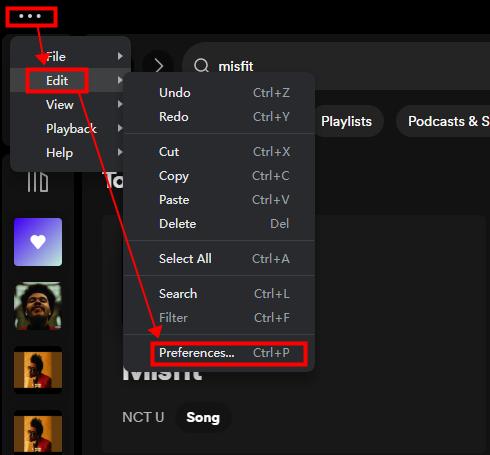Open Preferences from the Edit submenu
This screenshot has height=455, width=490.
point(219,353)
